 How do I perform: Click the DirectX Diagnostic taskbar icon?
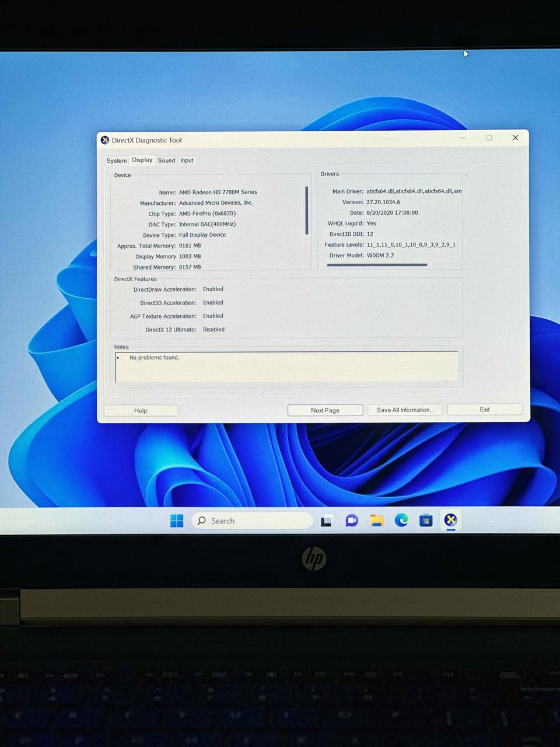click(450, 520)
